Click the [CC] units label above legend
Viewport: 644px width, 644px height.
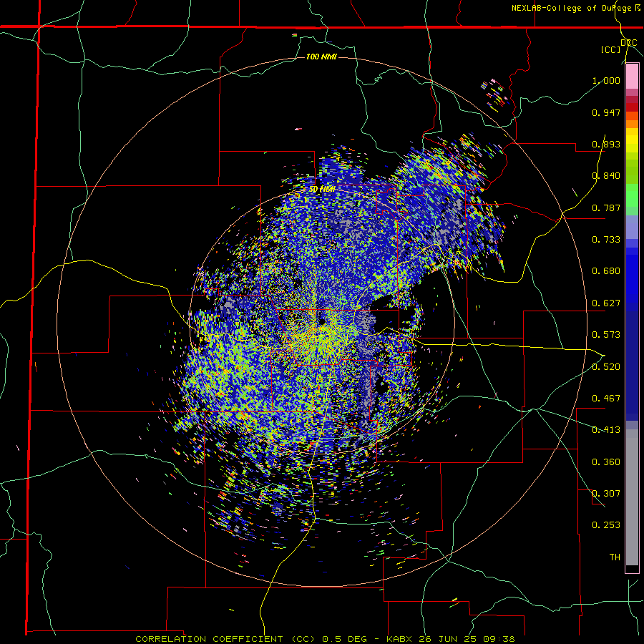click(x=611, y=49)
